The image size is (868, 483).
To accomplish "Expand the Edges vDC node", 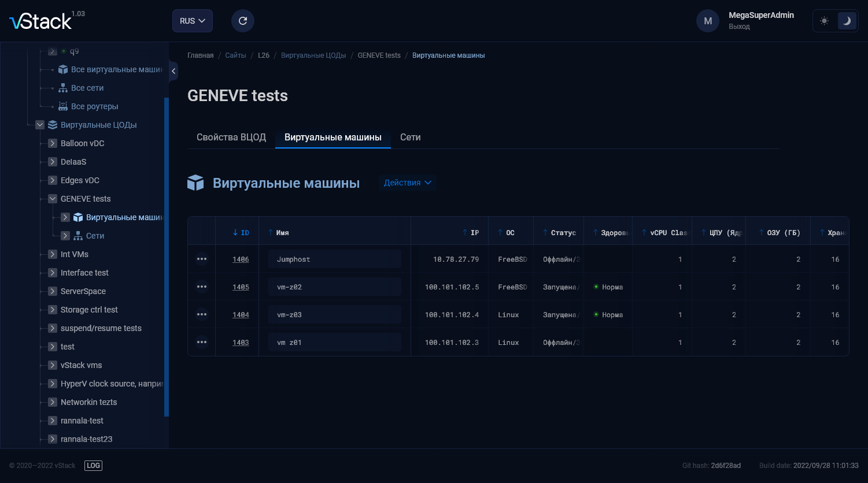I will coord(52,180).
